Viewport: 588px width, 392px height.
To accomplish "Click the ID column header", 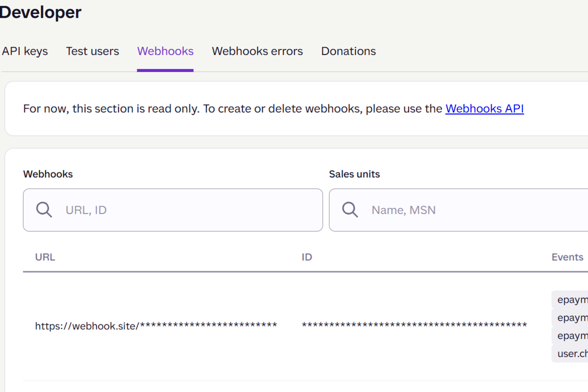I will point(307,257).
